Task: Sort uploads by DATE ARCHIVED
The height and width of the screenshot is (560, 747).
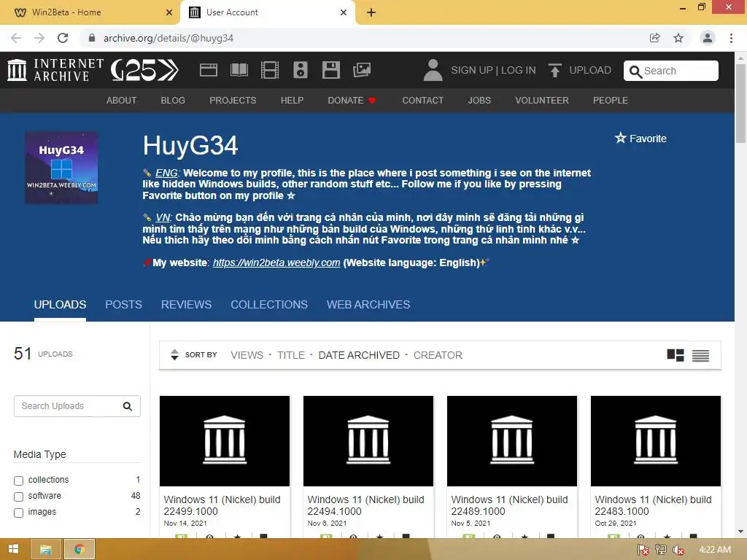Action: click(x=359, y=355)
